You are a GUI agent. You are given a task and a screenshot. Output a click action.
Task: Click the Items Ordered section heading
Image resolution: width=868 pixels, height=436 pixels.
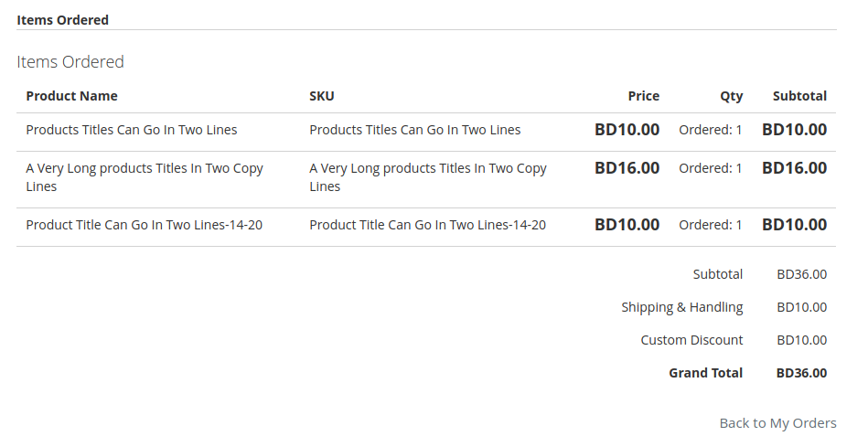(70, 61)
